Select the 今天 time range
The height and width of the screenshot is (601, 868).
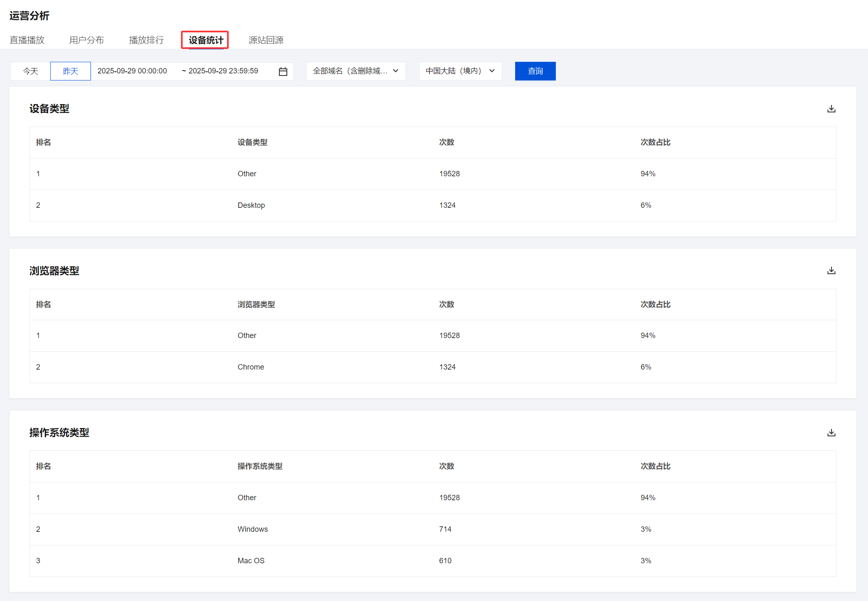point(30,71)
